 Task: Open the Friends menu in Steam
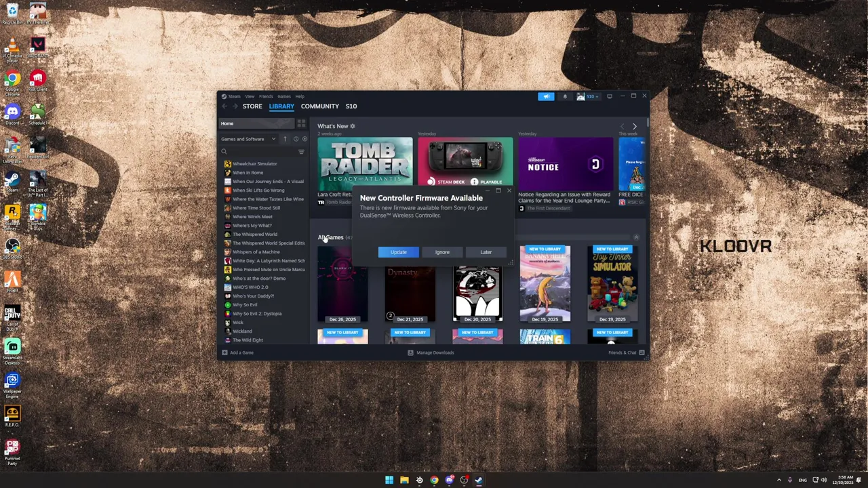[x=266, y=96]
